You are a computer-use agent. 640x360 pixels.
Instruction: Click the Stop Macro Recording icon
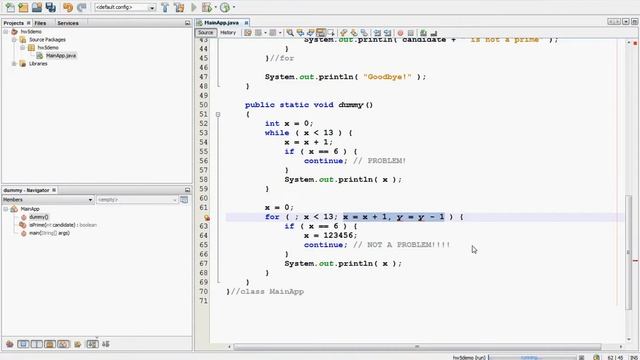(411, 33)
